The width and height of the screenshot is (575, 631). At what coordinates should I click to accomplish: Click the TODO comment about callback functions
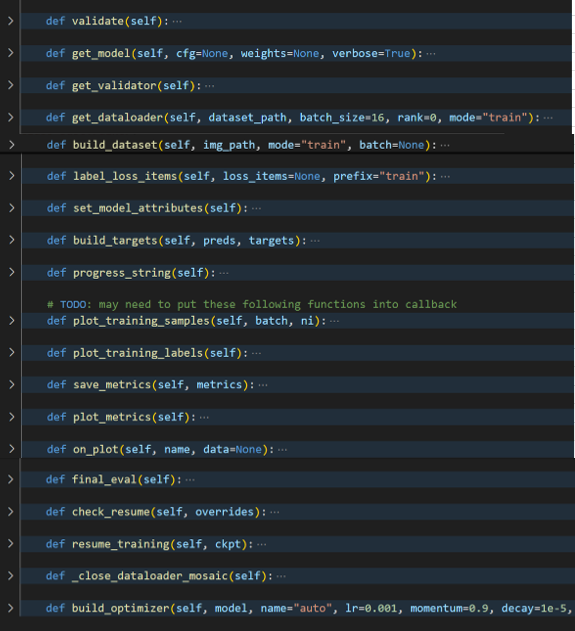pos(252,304)
